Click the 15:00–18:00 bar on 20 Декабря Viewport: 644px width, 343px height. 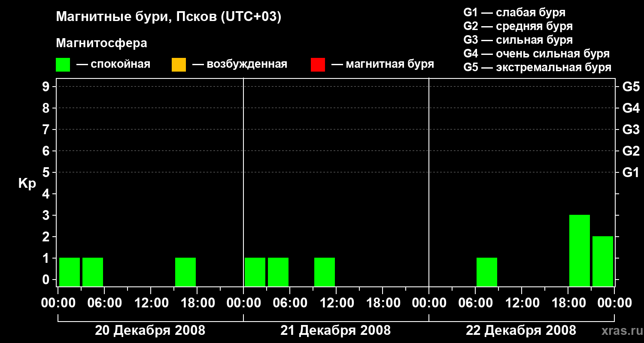[185, 272]
